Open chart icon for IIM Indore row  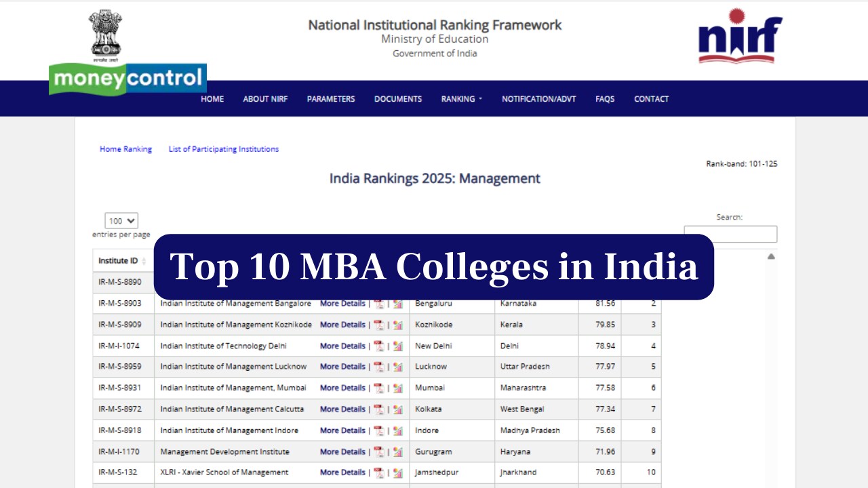tap(397, 430)
